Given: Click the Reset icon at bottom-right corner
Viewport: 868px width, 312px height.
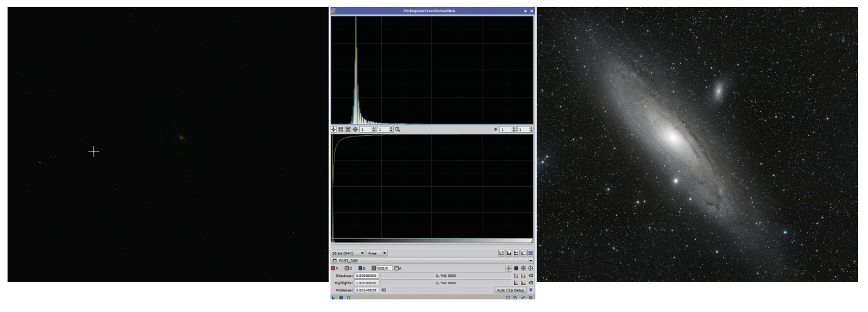Looking at the screenshot, I should 530,298.
